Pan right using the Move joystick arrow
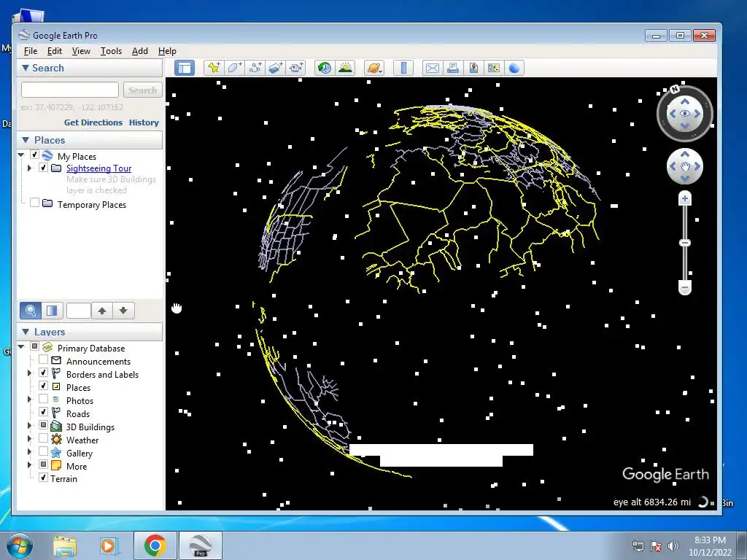747x560 pixels. [x=698, y=166]
